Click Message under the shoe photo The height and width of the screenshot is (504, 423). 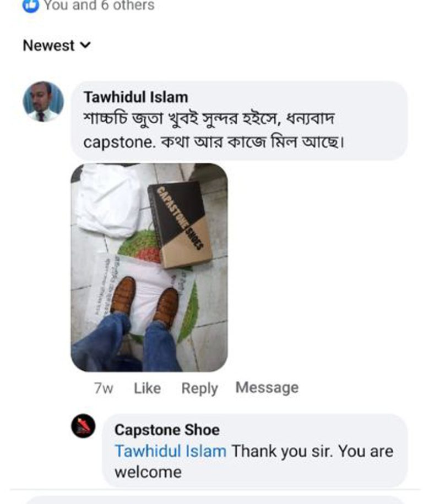tap(267, 388)
